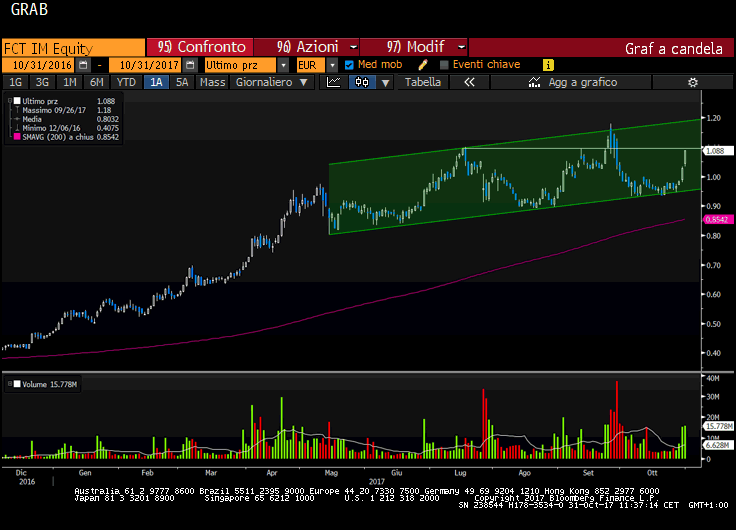
Task: Open the Tabella view
Action: point(422,83)
